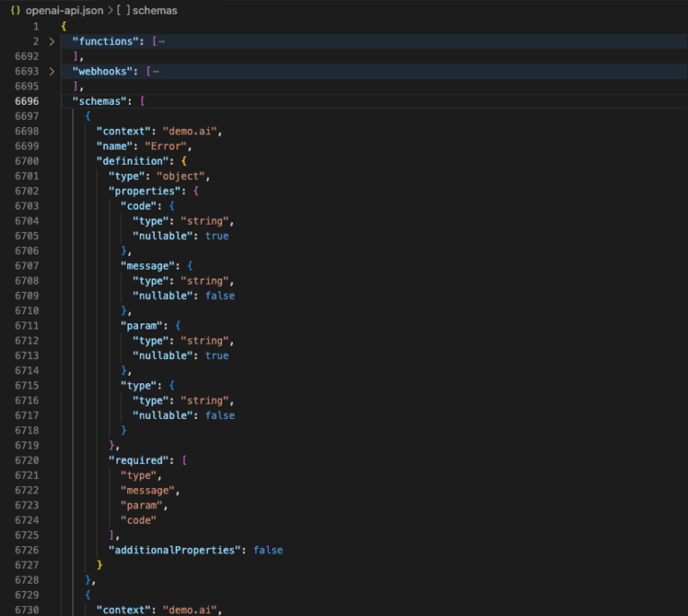Click the JSON braces icon in breadcrumb
The image size is (688, 616).
tap(15, 11)
